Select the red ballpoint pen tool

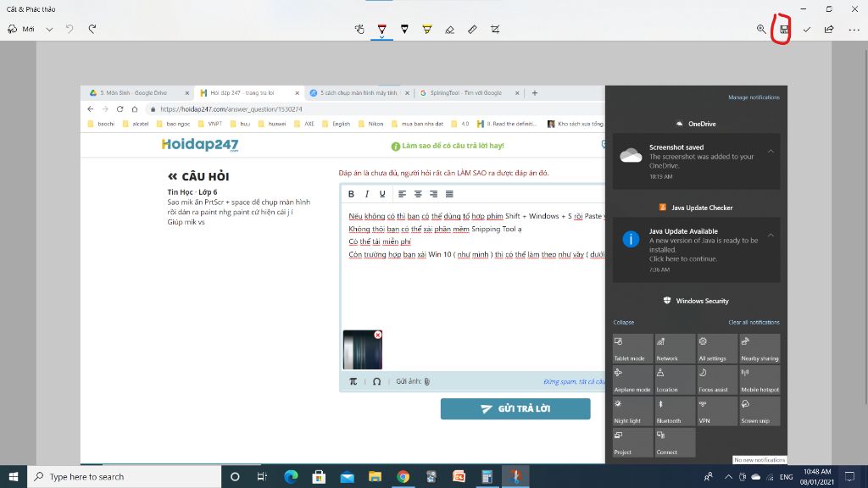tap(382, 30)
